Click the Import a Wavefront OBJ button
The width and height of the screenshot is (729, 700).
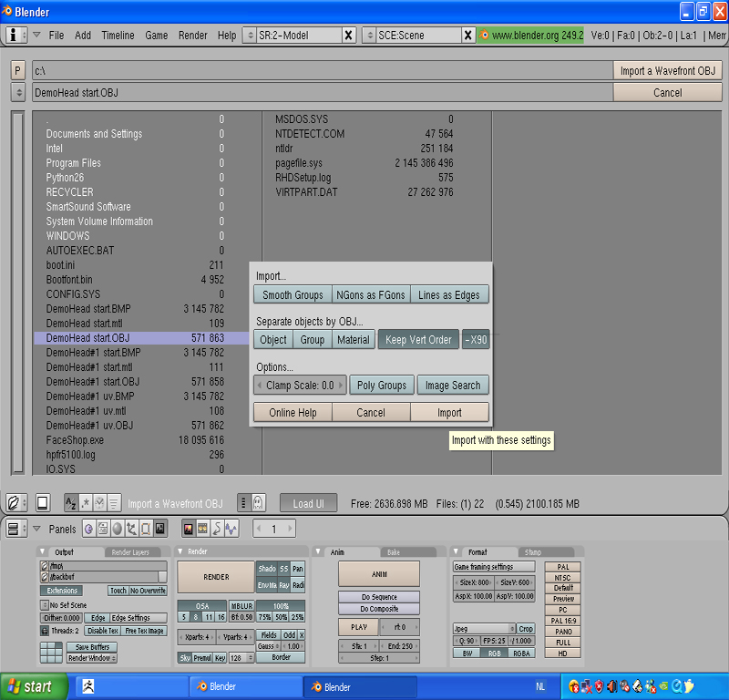click(x=668, y=71)
